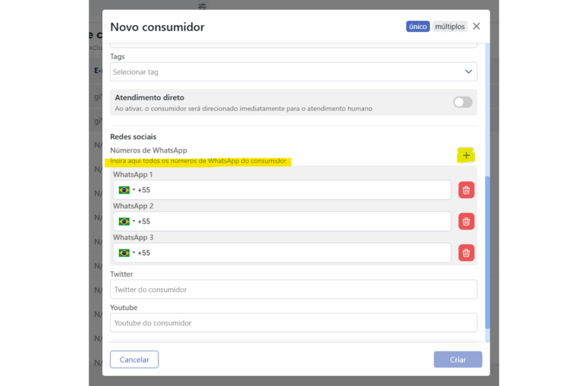588x386 pixels.
Task: Delete the WhatsApp 3 number entry
Action: 466,253
